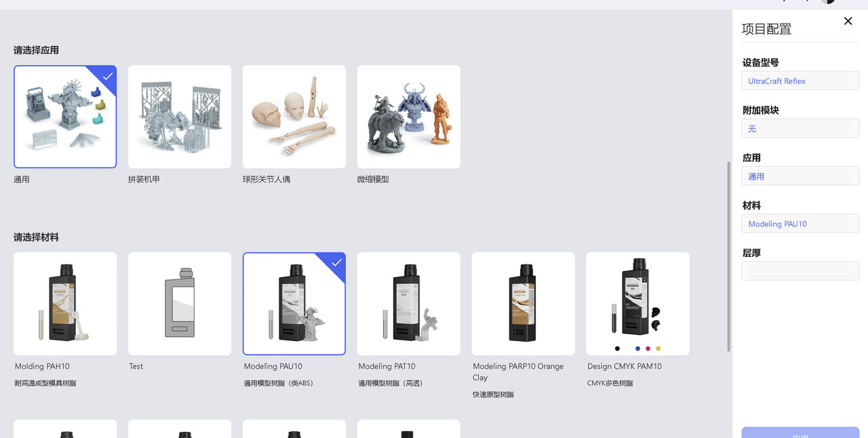The image size is (868, 438).
Task: Click the Modeling PAT10 name label
Action: coord(387,366)
